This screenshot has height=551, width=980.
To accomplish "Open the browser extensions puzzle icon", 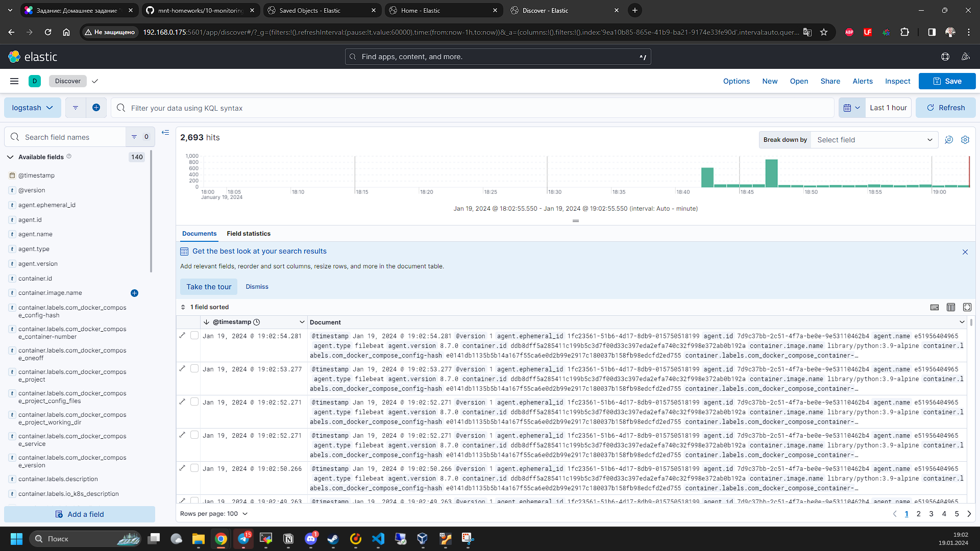I will coord(904,32).
